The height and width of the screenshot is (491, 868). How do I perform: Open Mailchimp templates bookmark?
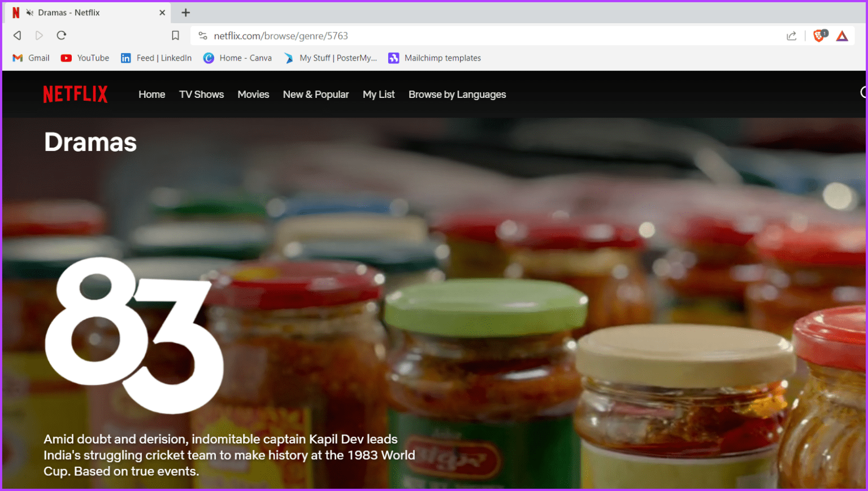pos(435,58)
